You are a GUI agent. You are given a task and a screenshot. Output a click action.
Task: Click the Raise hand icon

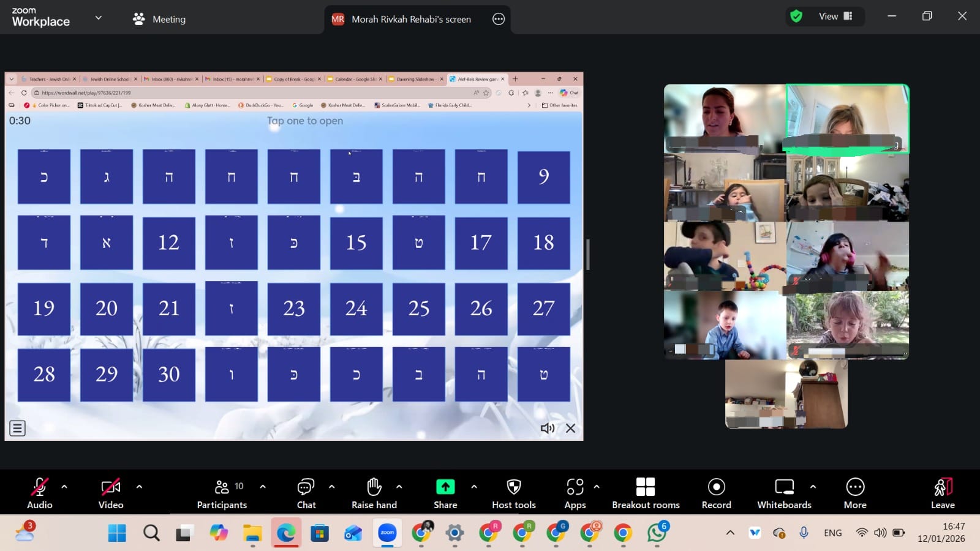[374, 487]
